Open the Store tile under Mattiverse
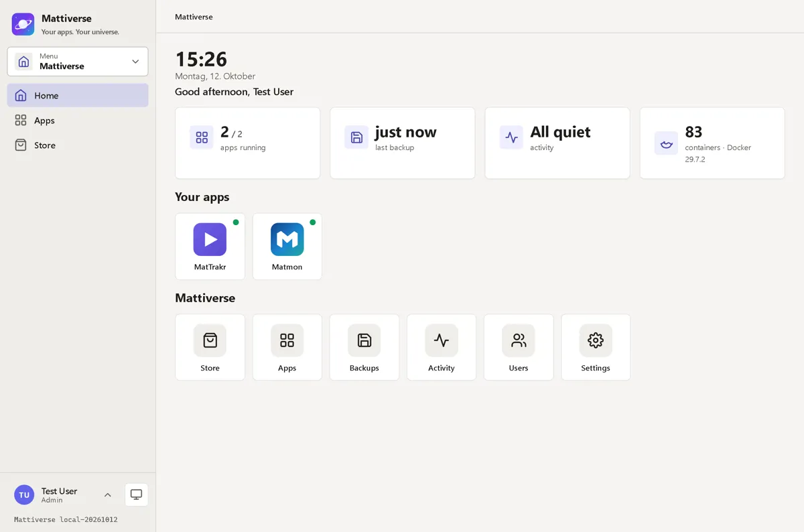The height and width of the screenshot is (532, 804). pos(210,347)
